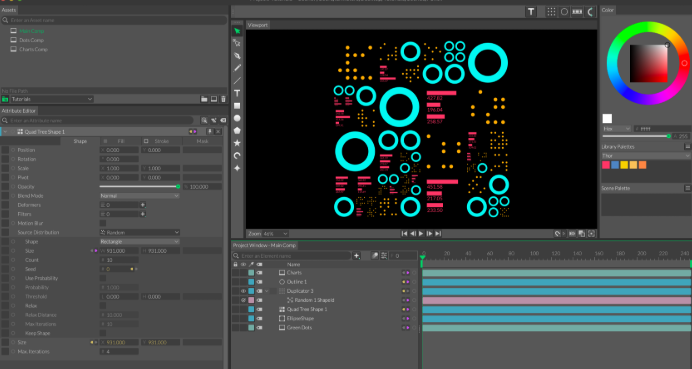
Task: Collapse the Quad Tree Shape 1 attribute header
Action: pos(5,132)
